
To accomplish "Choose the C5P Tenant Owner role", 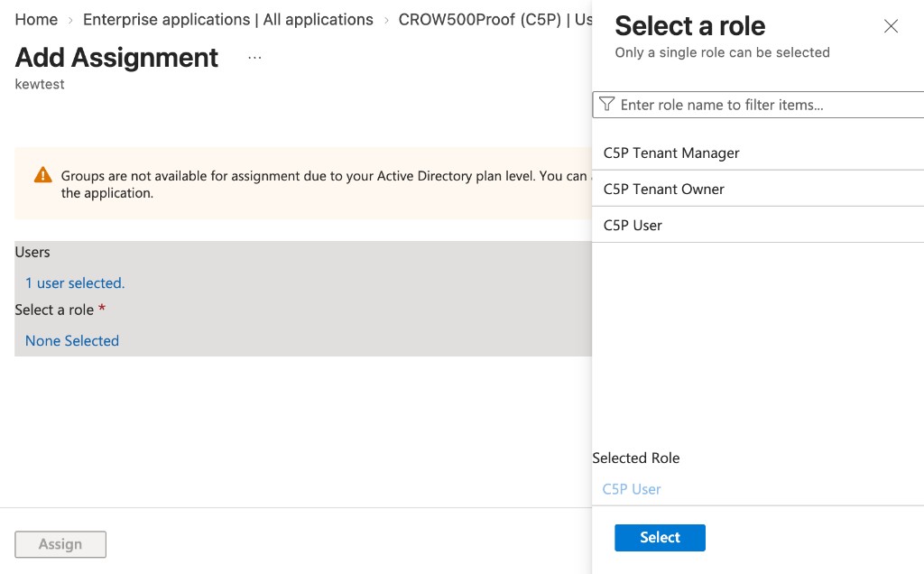I will 758,189.
